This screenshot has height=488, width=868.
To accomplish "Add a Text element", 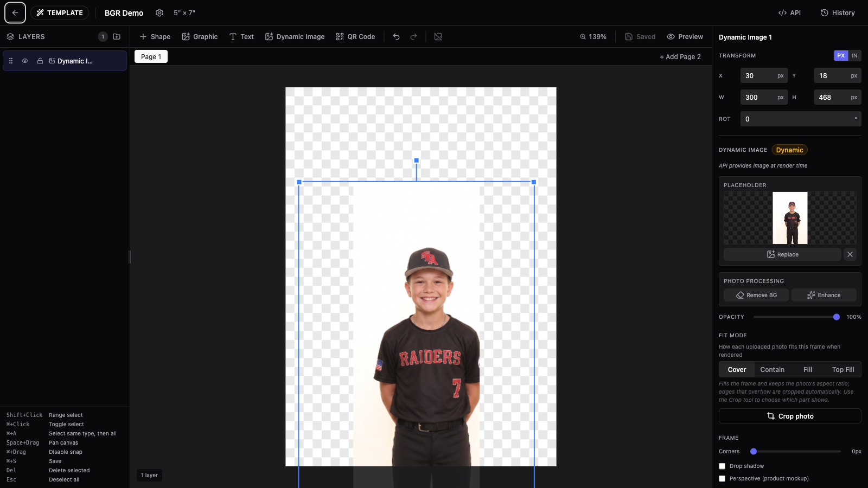I will click(x=241, y=37).
